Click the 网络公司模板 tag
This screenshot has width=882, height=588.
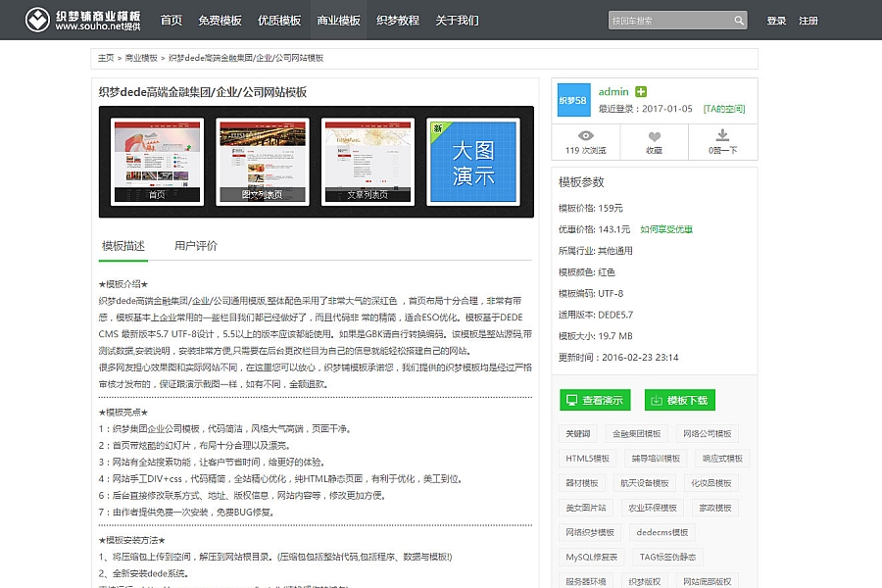coord(707,434)
